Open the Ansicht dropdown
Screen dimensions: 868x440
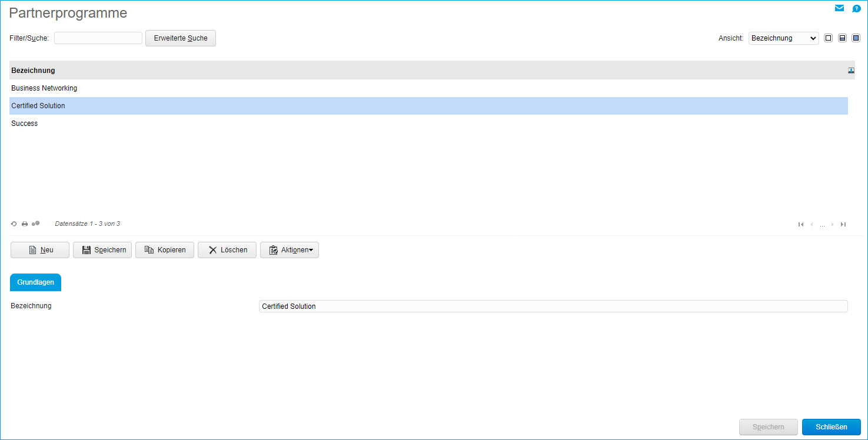pos(783,38)
